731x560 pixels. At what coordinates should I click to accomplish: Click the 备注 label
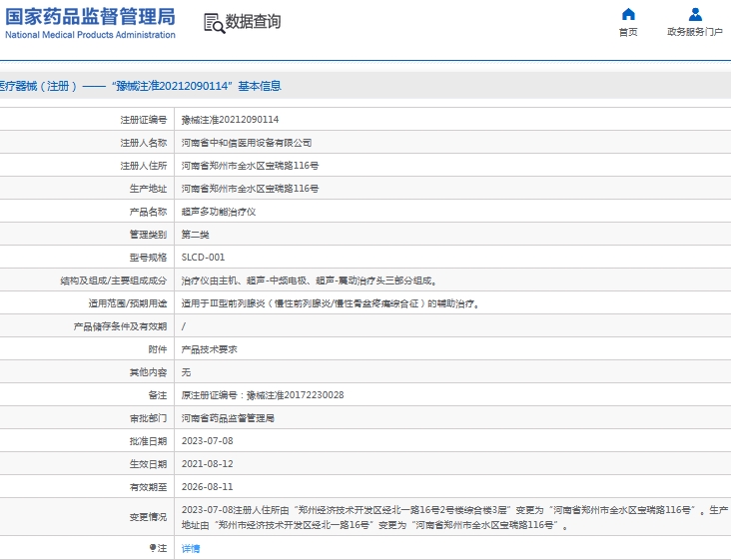point(158,395)
